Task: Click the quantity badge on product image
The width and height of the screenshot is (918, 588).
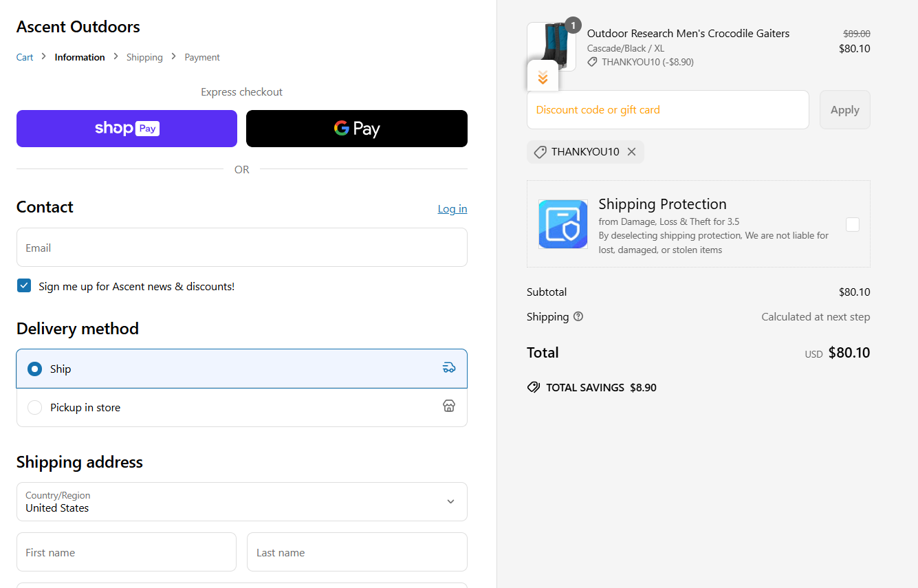Action: pos(573,25)
